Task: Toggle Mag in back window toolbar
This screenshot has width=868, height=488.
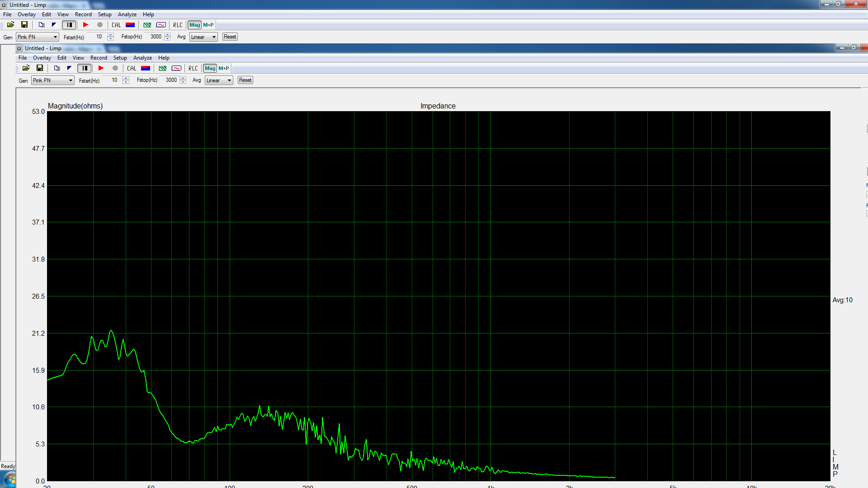Action: (195, 25)
